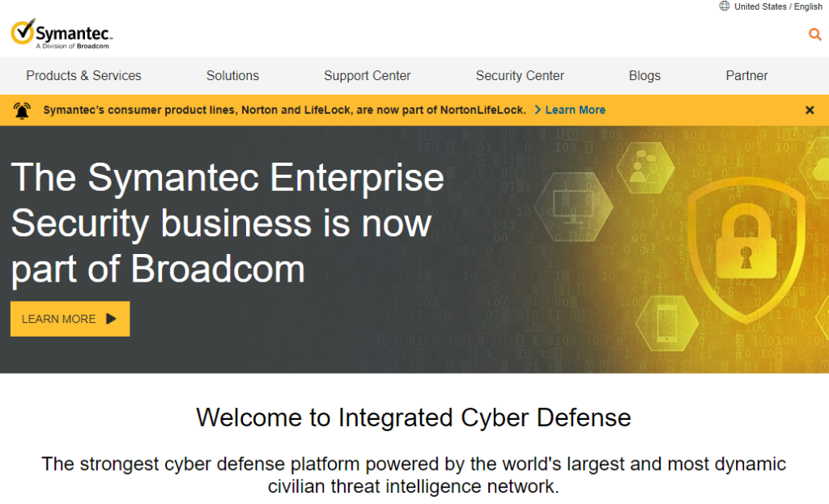Open the United States / English language selector
This screenshot has width=829, height=504.
[x=777, y=6]
